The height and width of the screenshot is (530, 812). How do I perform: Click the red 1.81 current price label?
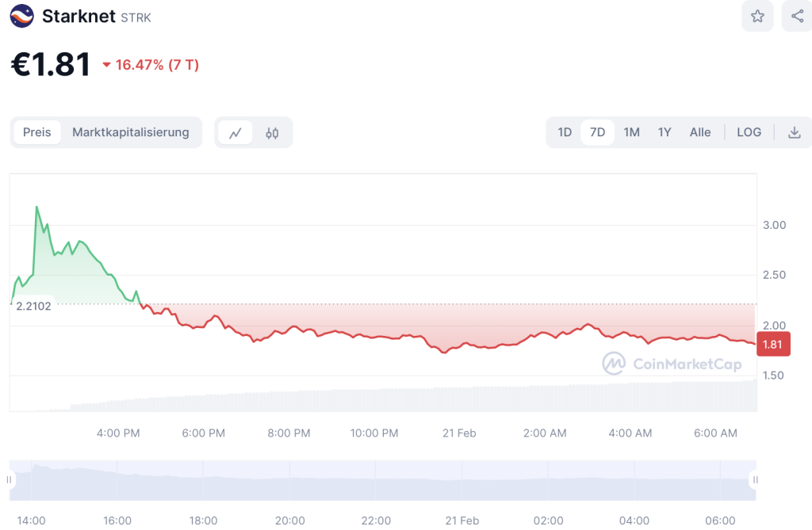(773, 345)
